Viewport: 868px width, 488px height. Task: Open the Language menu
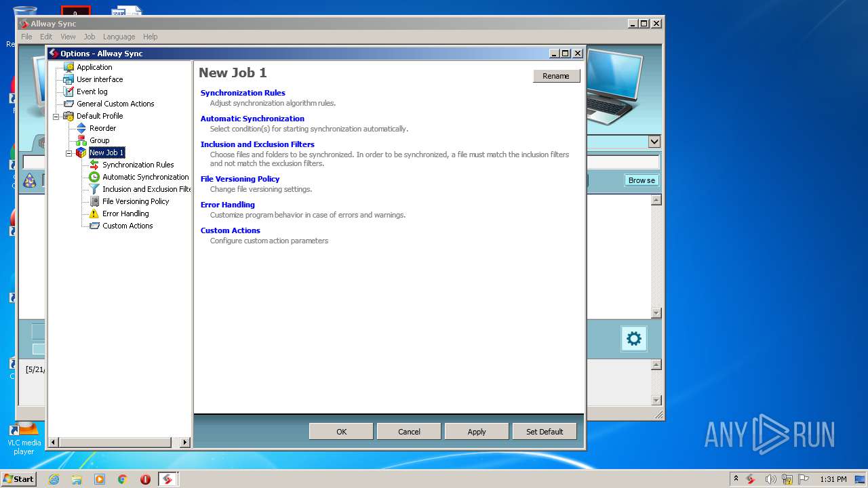click(119, 37)
